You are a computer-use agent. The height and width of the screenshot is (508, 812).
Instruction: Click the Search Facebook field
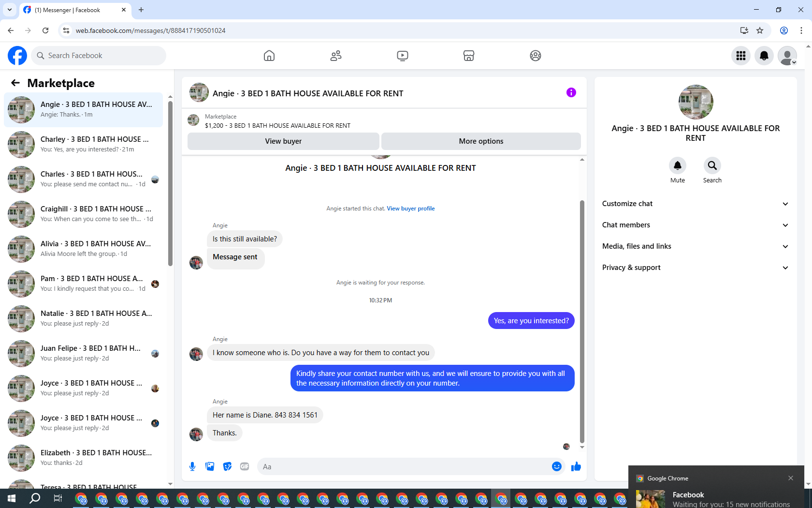[x=99, y=56]
